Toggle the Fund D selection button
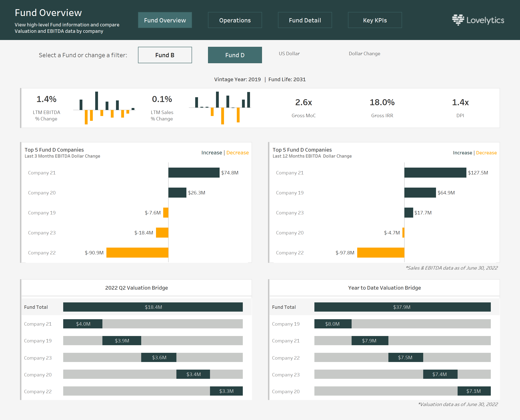The width and height of the screenshot is (520, 420). (x=235, y=55)
